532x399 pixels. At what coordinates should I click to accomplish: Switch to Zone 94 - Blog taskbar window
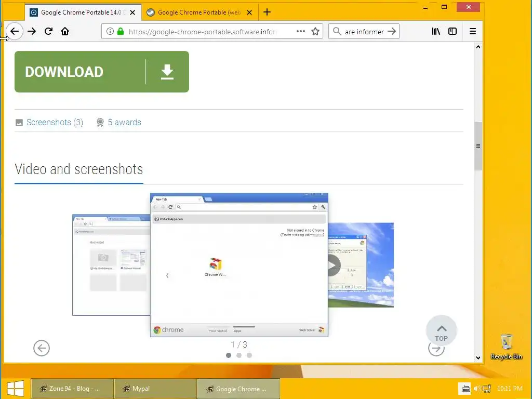point(72,389)
